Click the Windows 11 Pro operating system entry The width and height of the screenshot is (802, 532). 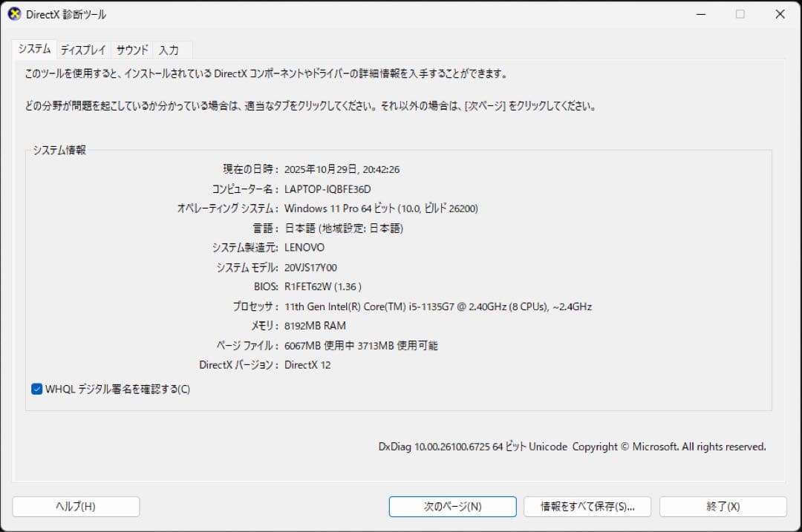(380, 208)
